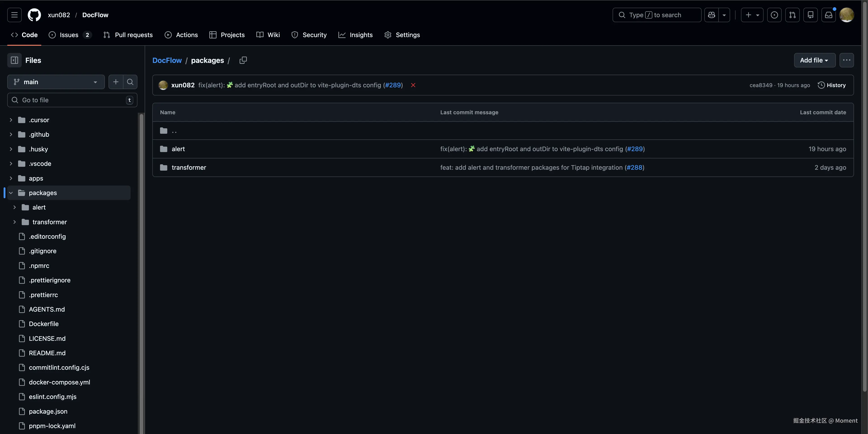Open the transformer folder in file list
Screen dimensions: 868x434
point(189,168)
